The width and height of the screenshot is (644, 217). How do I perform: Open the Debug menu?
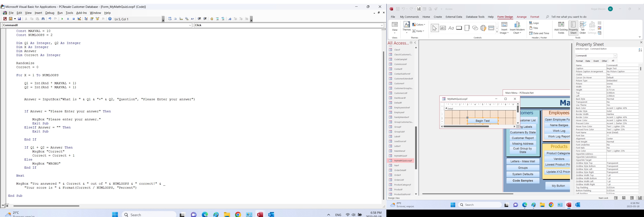coord(50,13)
